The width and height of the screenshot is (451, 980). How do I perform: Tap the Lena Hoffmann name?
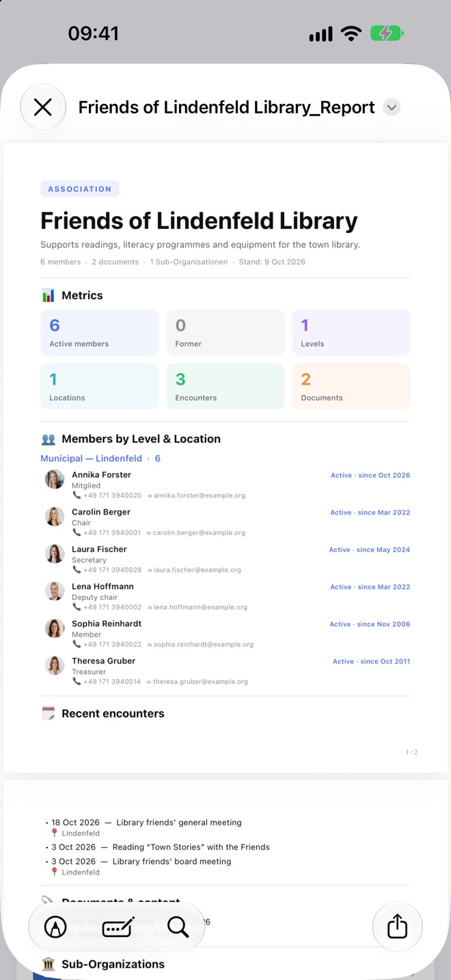coord(102,586)
